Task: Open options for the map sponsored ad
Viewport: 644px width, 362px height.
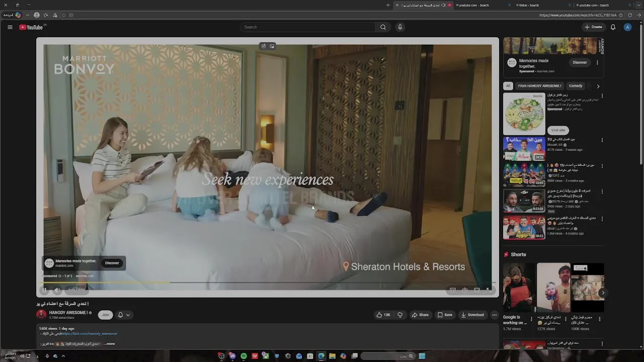Action: [602, 96]
